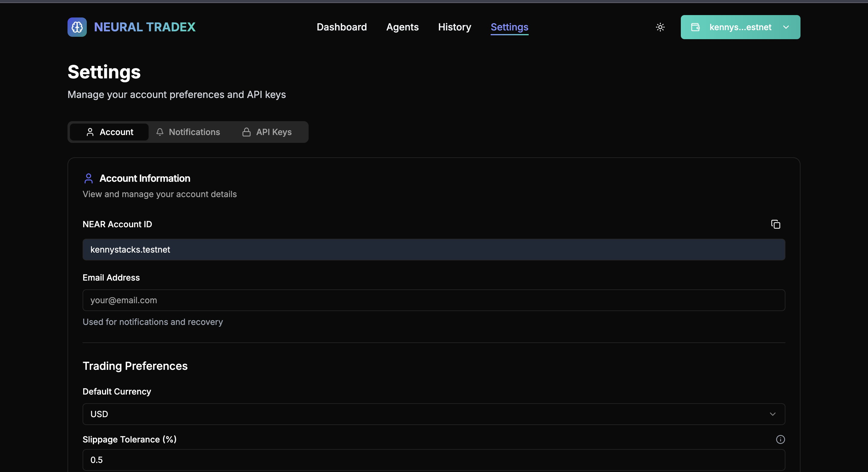
Task: Expand the kennys...estnet account dropdown chevron
Action: pos(786,27)
